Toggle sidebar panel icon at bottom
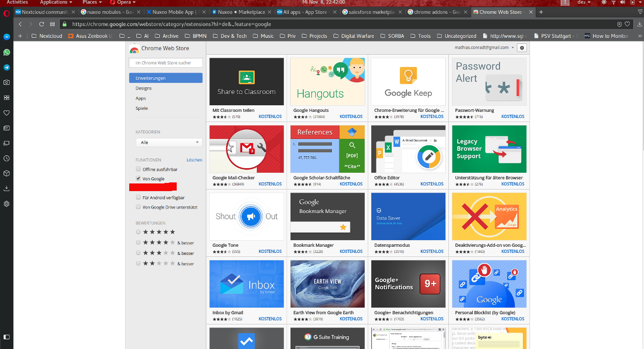This screenshot has width=644, height=349. pyautogui.click(x=7, y=337)
